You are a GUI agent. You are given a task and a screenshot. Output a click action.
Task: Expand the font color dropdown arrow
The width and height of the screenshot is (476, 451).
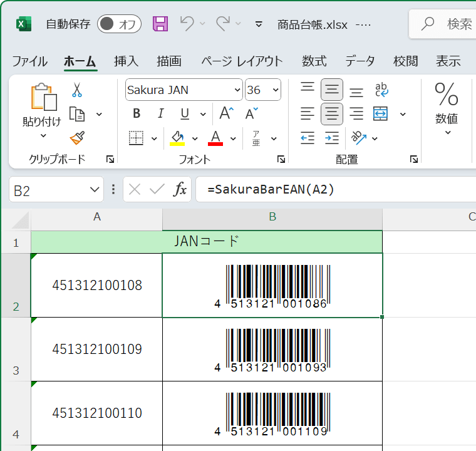tap(233, 139)
